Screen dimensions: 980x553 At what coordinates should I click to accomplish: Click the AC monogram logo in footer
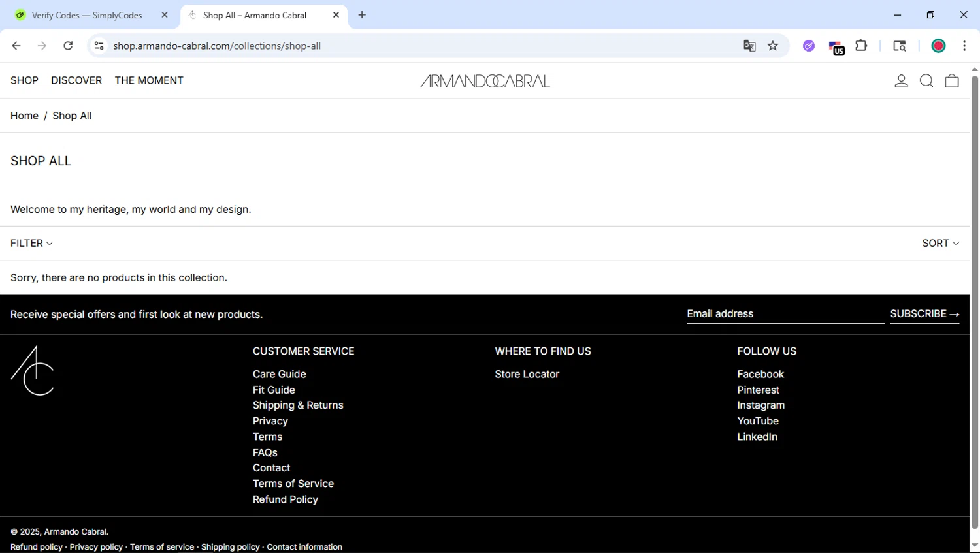[x=33, y=371]
